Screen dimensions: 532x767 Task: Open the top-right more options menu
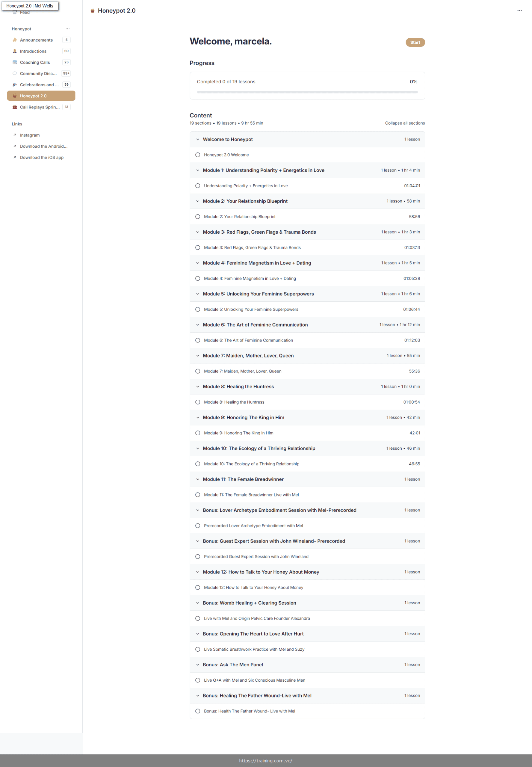coord(519,11)
